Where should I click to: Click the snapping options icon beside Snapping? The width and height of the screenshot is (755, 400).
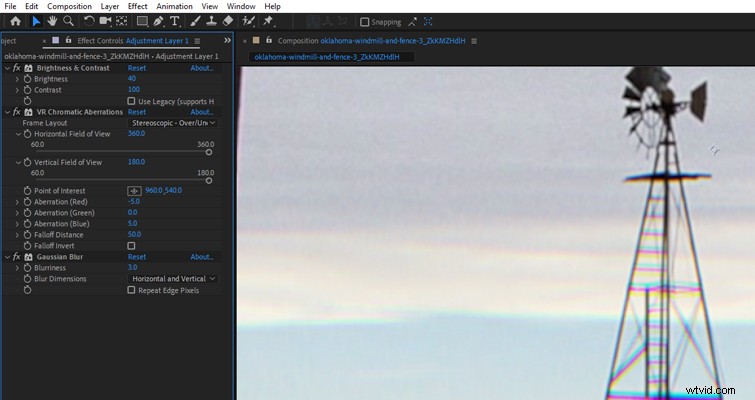coord(413,22)
